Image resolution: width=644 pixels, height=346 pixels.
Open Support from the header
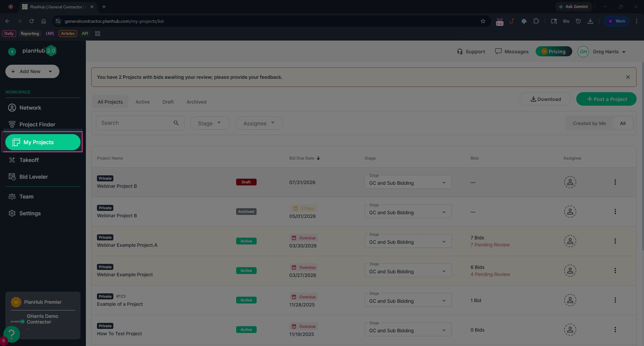point(471,52)
